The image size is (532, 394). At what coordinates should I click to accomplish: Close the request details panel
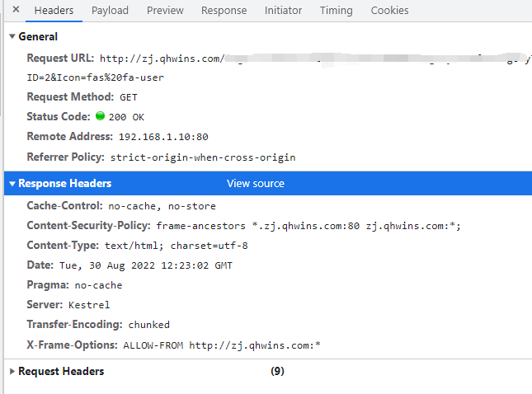tap(16, 11)
